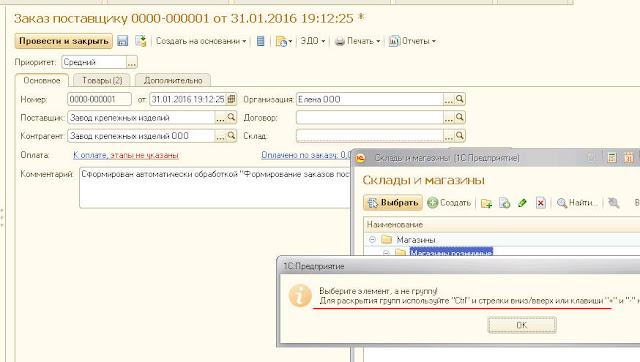Open Склад selection list via ellipsis

[449, 136]
